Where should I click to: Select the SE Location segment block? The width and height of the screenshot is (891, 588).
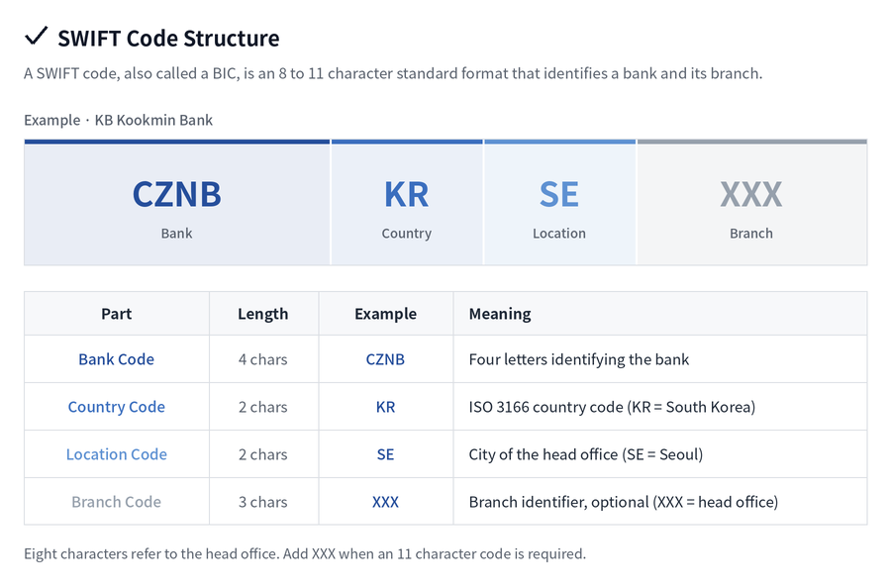pos(559,202)
